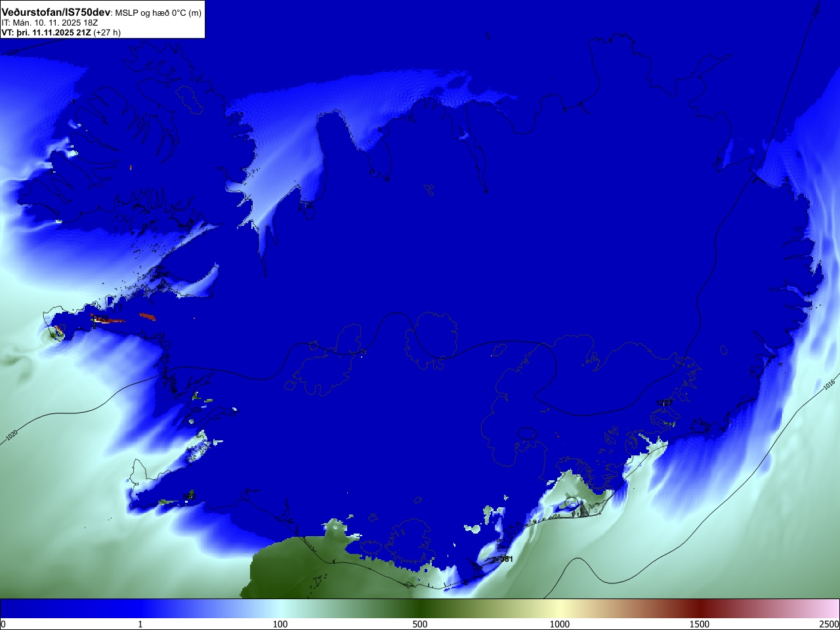Click the 1020 isobar label
840x630 pixels.
click(12, 434)
